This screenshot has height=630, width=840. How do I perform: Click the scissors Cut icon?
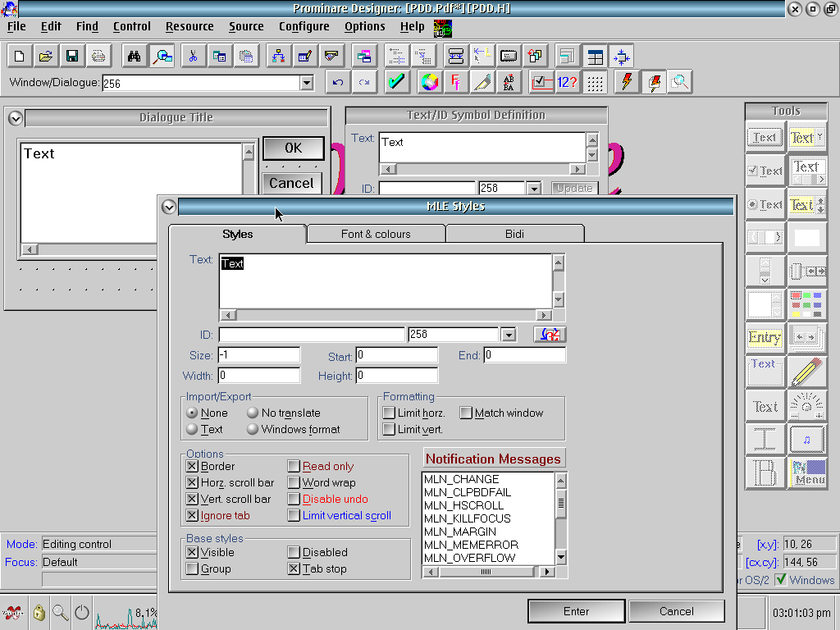pyautogui.click(x=193, y=56)
